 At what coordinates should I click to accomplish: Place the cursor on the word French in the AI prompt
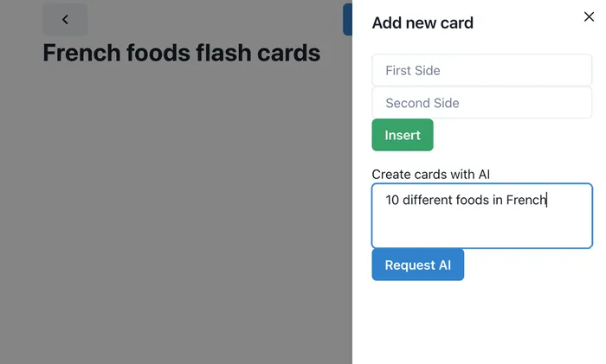(x=526, y=200)
